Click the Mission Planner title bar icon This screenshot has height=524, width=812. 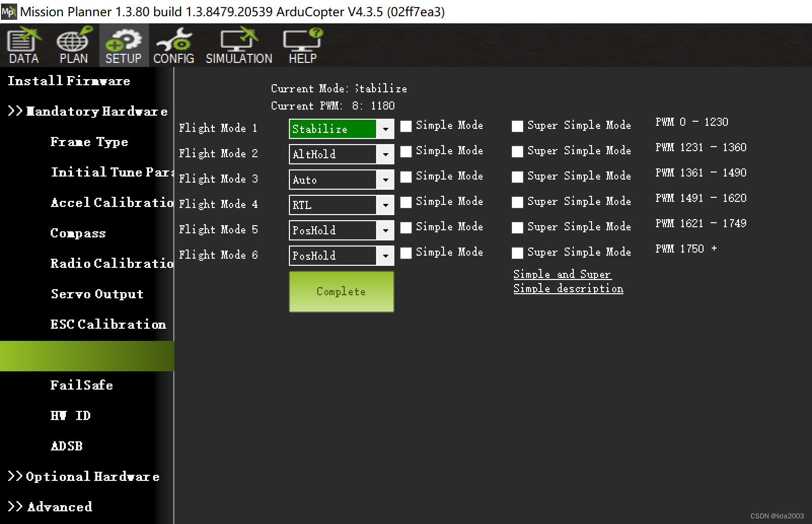9,11
